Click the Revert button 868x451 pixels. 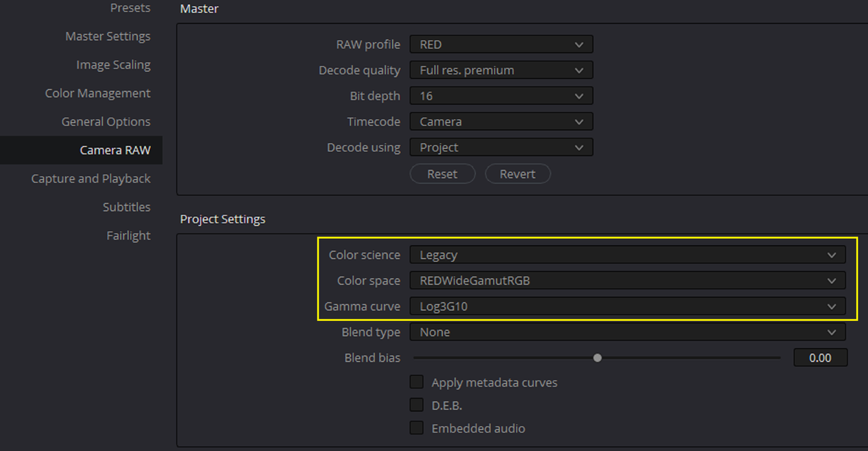tap(517, 174)
